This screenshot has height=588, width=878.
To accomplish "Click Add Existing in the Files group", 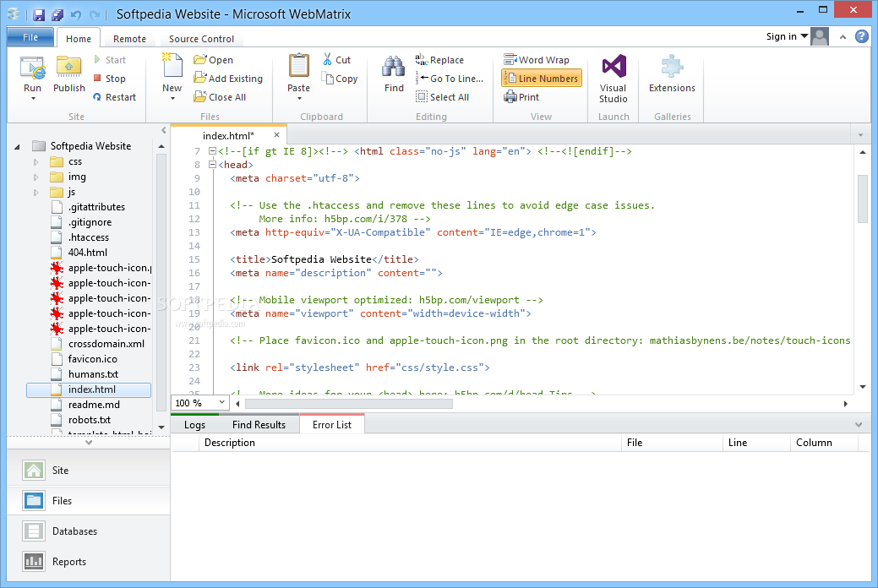I will pyautogui.click(x=228, y=79).
